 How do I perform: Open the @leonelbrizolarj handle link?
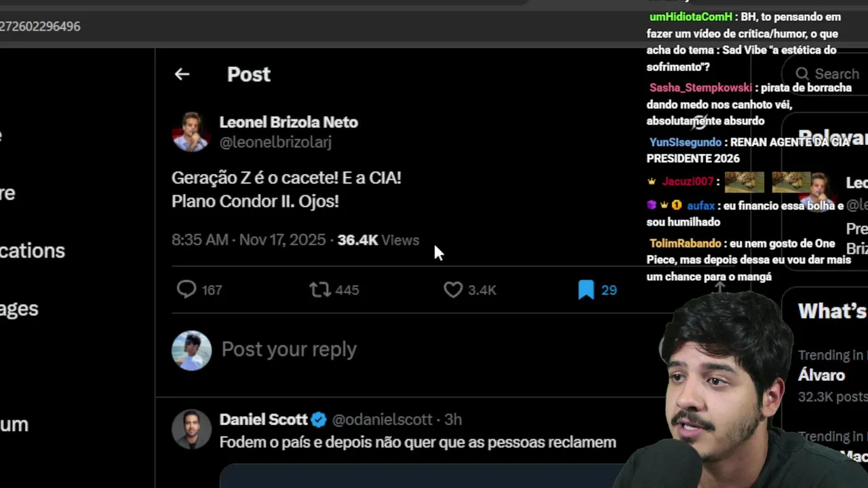click(275, 142)
